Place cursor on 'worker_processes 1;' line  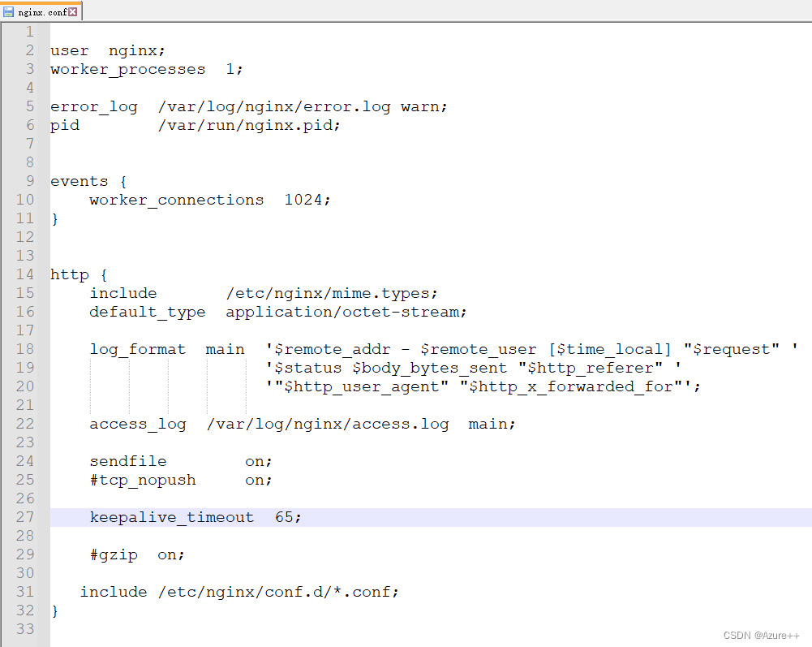pyautogui.click(x=147, y=70)
